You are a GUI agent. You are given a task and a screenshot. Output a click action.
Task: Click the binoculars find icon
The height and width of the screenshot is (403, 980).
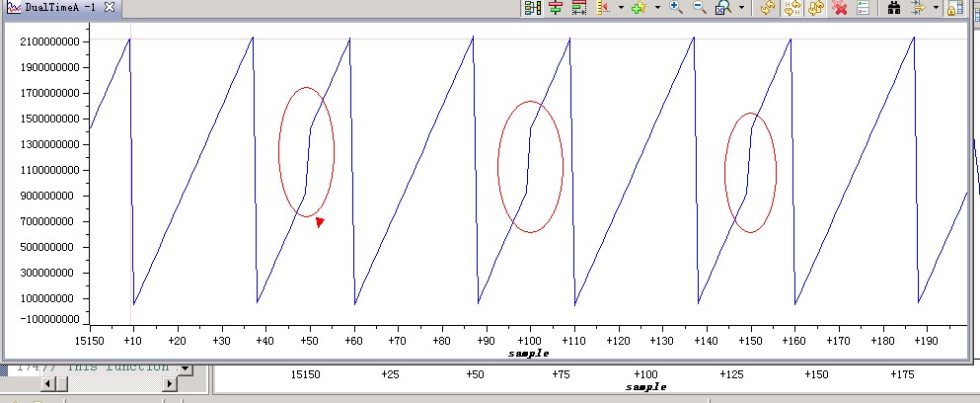click(894, 8)
